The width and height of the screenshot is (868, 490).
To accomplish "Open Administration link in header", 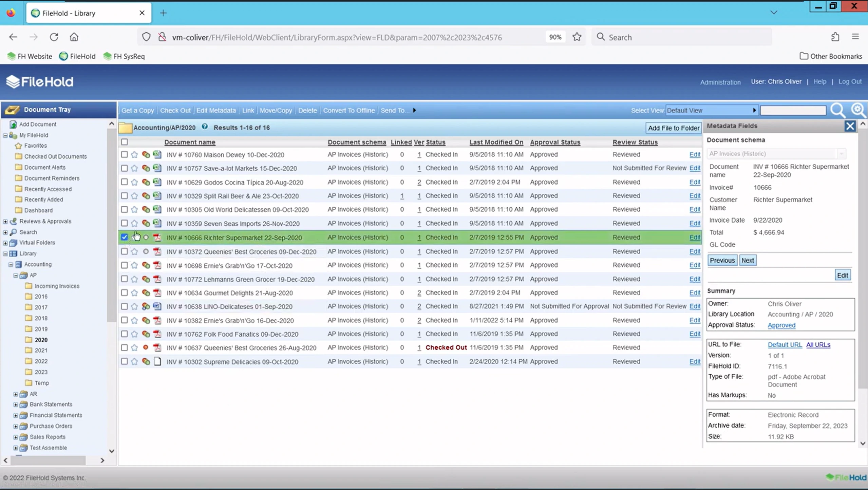I will [720, 82].
